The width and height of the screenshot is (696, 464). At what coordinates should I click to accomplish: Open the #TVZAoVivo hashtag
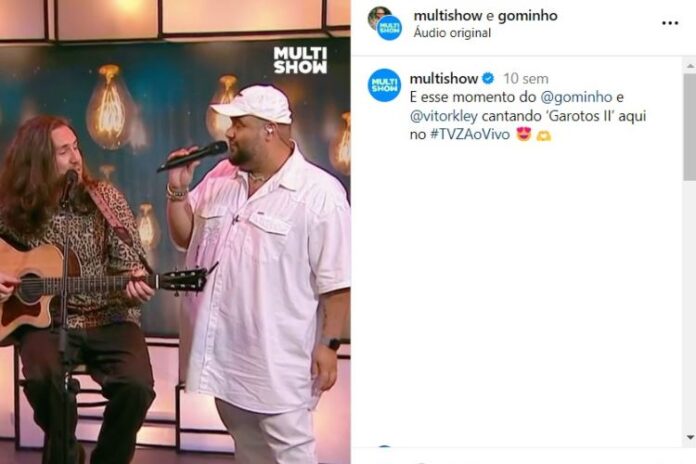pyautogui.click(x=470, y=135)
